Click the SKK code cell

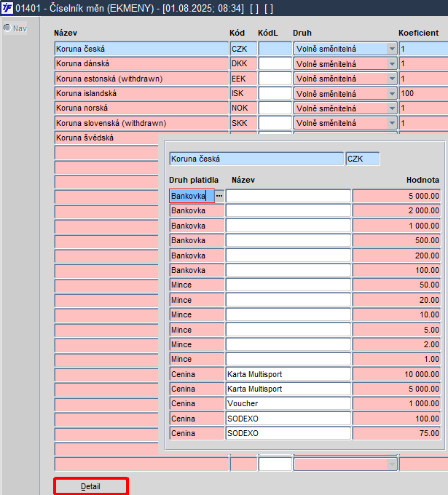click(243, 123)
